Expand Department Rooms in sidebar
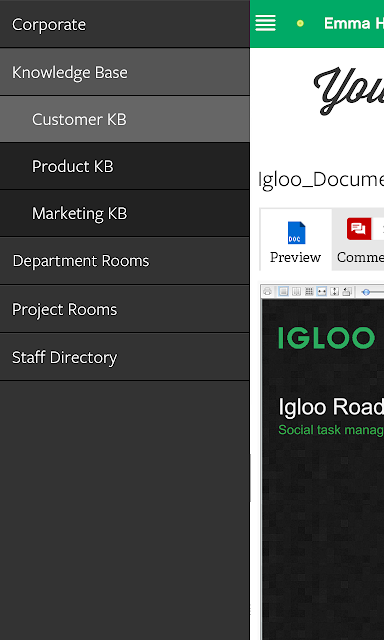384x640 pixels. [124, 261]
